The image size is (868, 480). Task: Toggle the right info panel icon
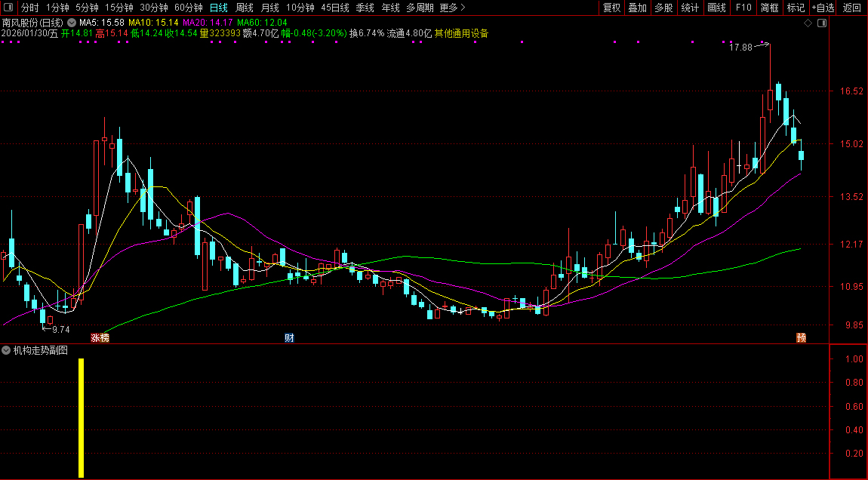tap(822, 23)
